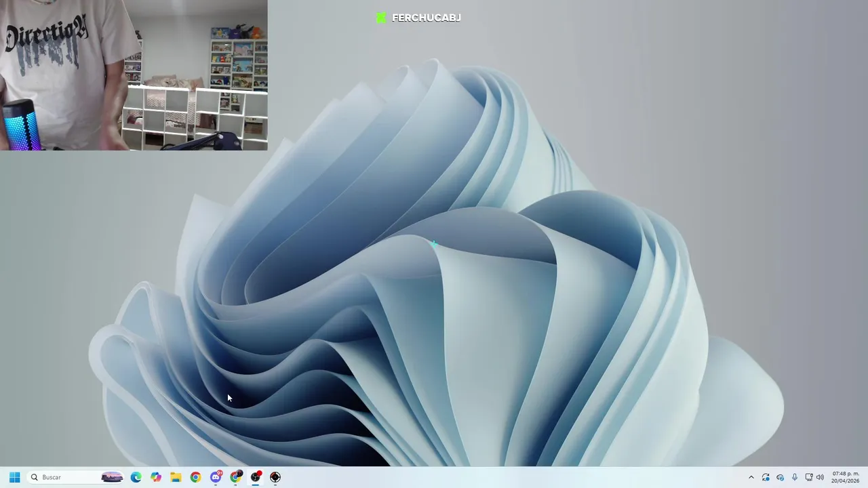Image resolution: width=868 pixels, height=488 pixels.
Task: Open the volume speaker tray icon
Action: tap(820, 477)
